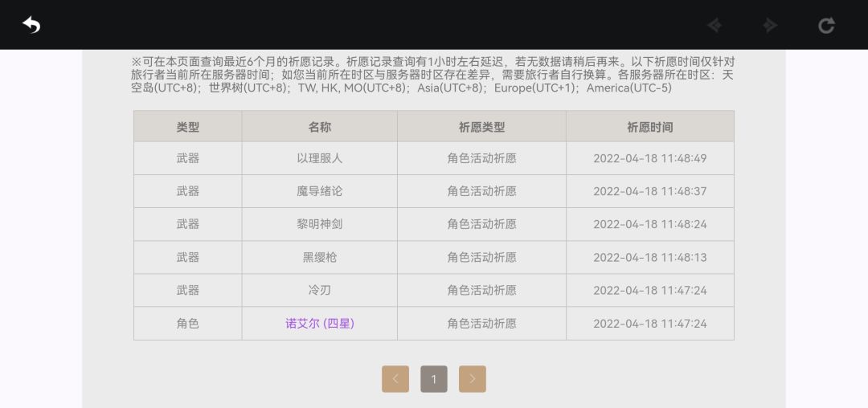Click the 诺艾尔 (四星) character name
Image resolution: width=868 pixels, height=408 pixels.
coord(320,324)
